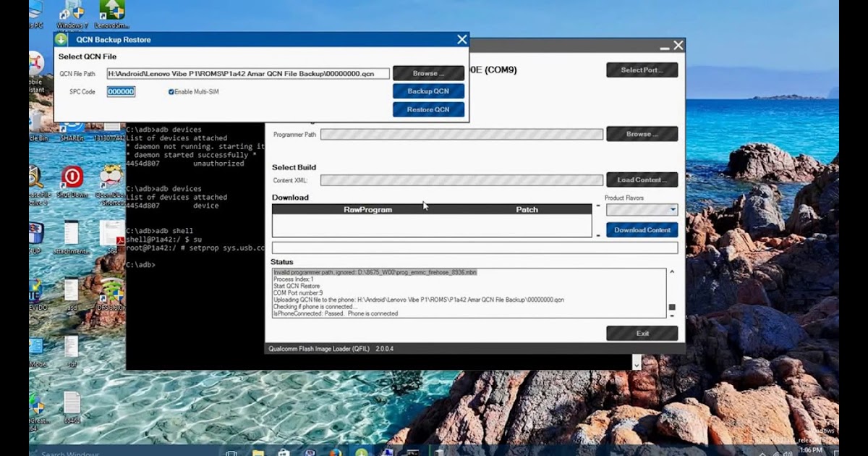Select the asd file desktop icon
This screenshot has width=868, height=456.
pos(72,295)
